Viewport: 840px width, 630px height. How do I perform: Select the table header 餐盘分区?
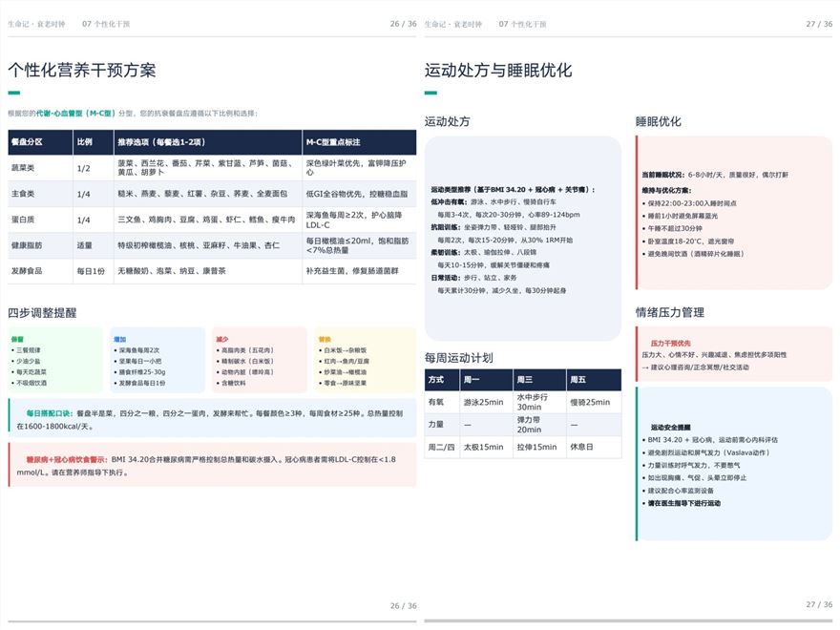(27, 142)
